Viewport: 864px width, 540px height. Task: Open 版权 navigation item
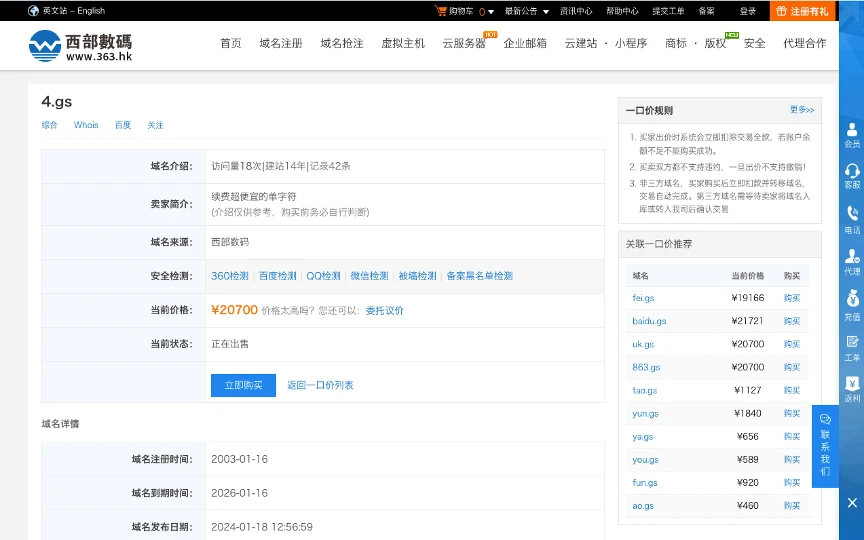point(715,43)
